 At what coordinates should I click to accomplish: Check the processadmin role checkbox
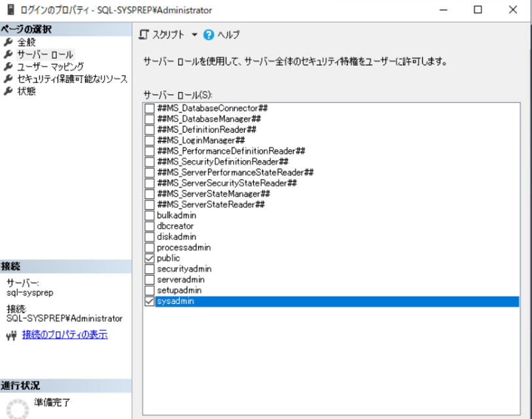pos(149,248)
